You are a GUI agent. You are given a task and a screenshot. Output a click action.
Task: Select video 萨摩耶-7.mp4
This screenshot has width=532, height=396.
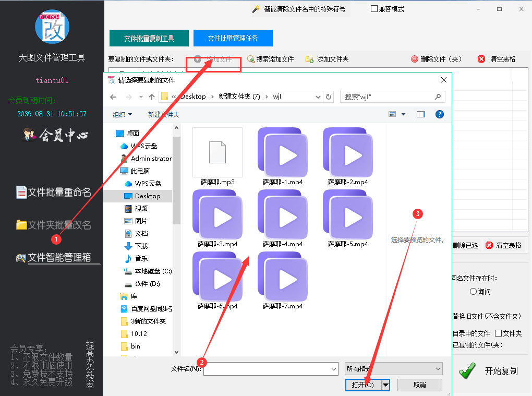(x=283, y=281)
